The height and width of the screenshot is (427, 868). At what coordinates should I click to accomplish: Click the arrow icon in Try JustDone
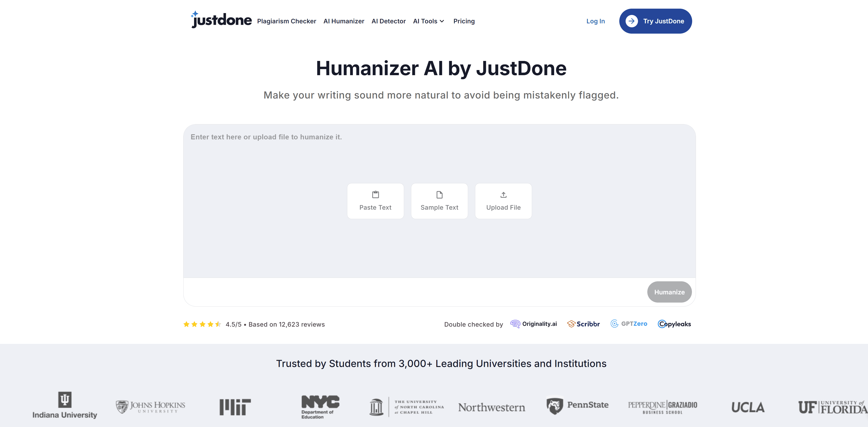click(632, 21)
